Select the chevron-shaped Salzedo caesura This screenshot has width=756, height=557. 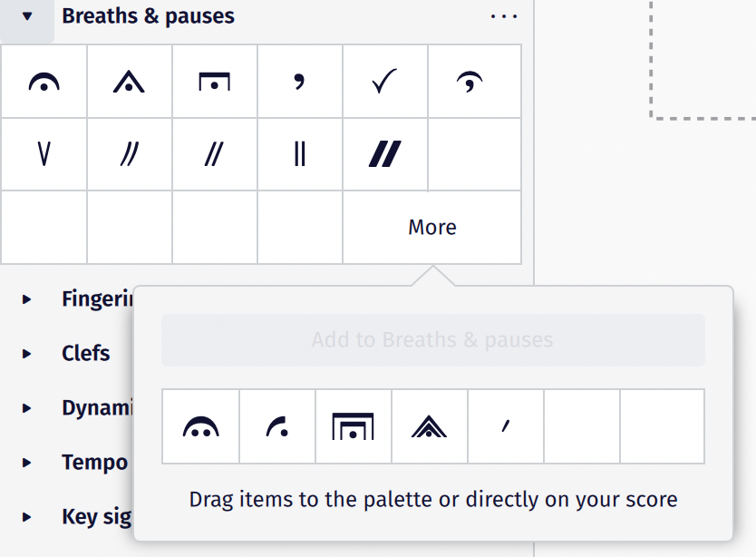pos(129,81)
